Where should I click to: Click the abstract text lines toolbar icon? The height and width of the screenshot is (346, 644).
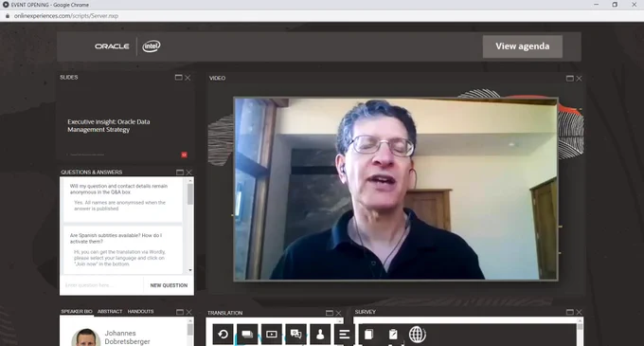[x=344, y=335]
